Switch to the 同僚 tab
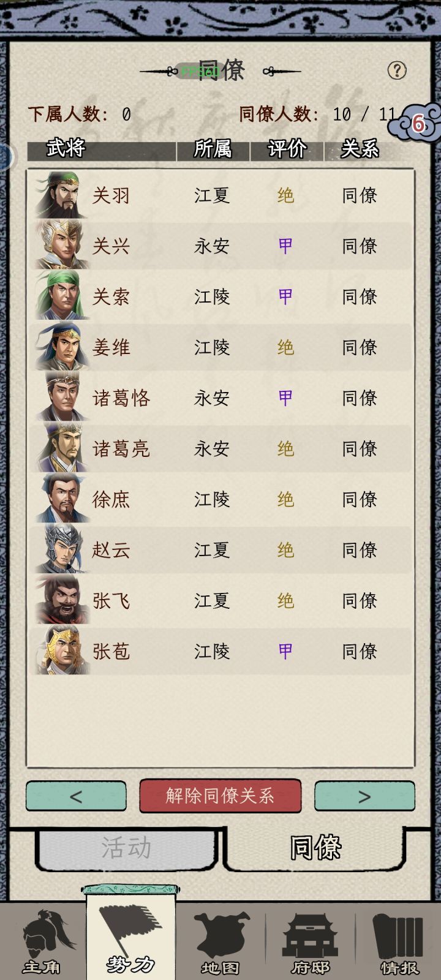441x980 pixels. tap(315, 848)
